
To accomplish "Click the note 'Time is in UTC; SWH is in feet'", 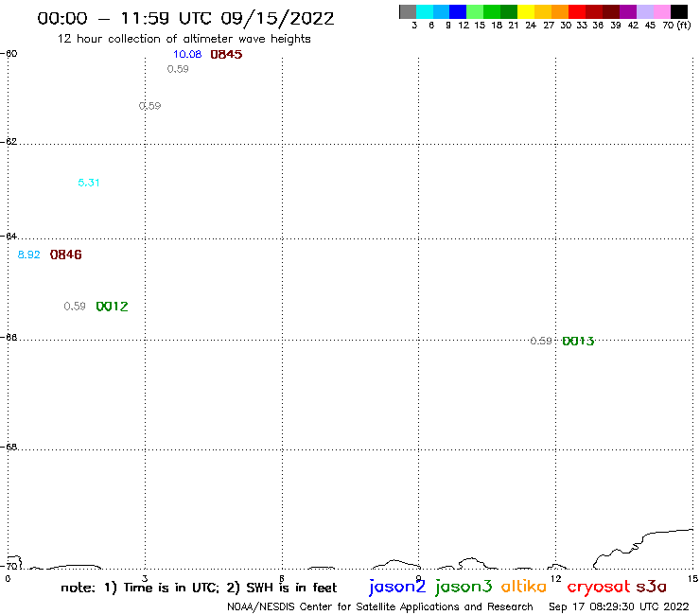I will point(199,588).
